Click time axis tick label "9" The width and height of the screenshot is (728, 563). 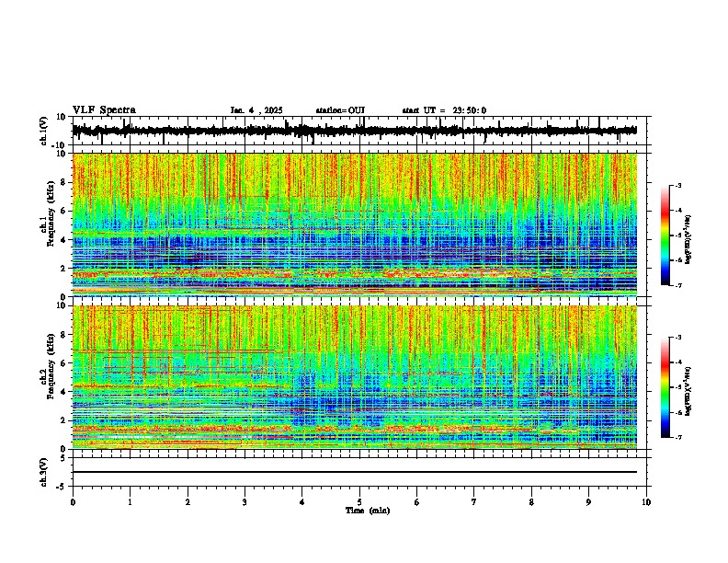point(588,502)
